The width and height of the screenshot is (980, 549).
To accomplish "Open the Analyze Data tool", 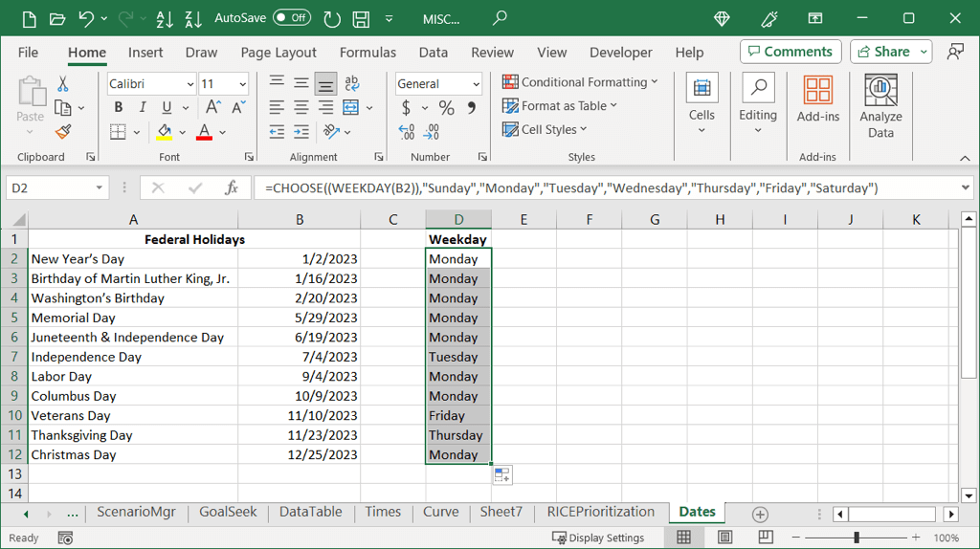I will point(880,106).
